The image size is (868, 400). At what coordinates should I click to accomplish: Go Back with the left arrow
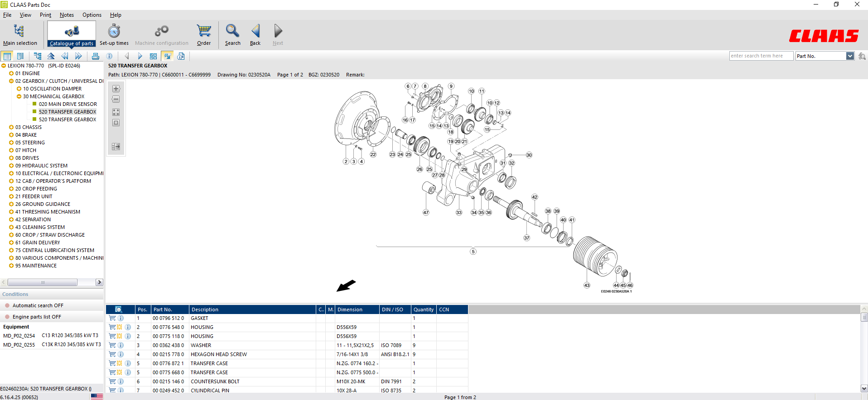pyautogui.click(x=255, y=35)
